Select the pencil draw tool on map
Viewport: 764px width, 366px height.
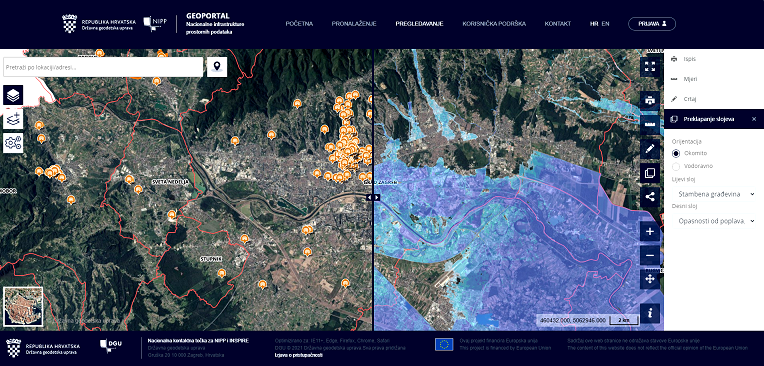[649, 149]
